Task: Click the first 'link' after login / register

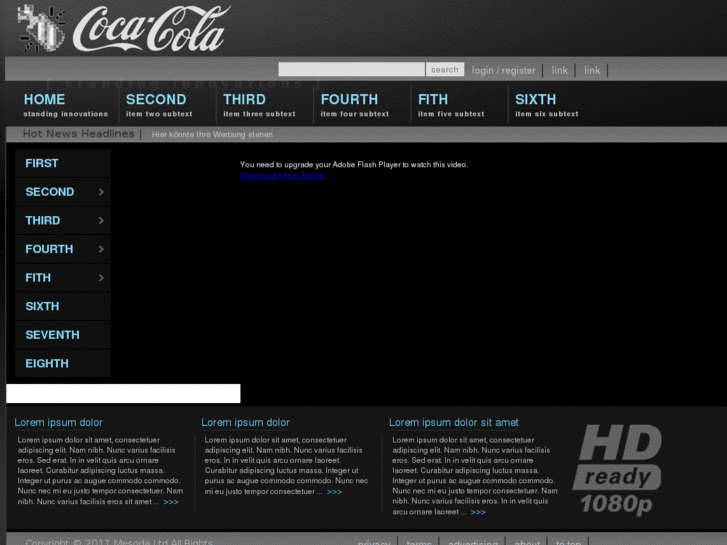Action: [x=559, y=71]
